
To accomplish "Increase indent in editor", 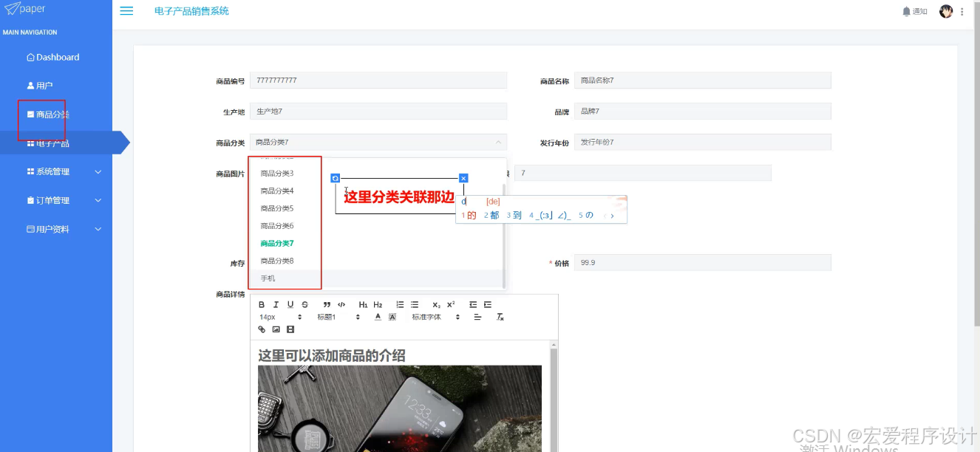I will (x=488, y=304).
